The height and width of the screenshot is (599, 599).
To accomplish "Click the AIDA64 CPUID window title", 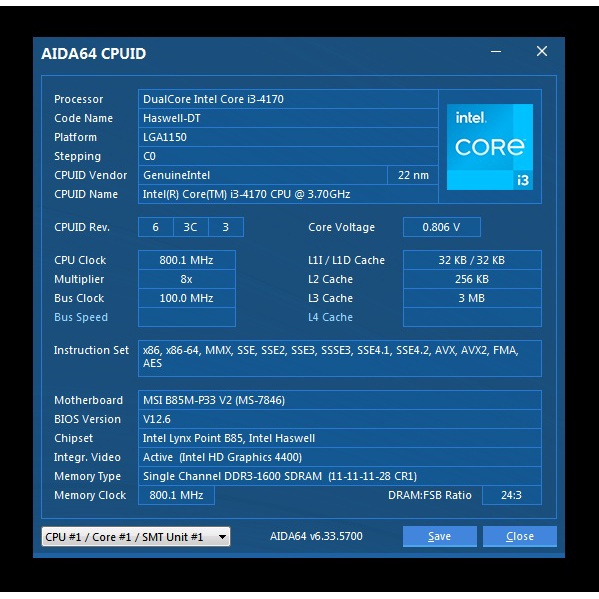I will pyautogui.click(x=94, y=54).
